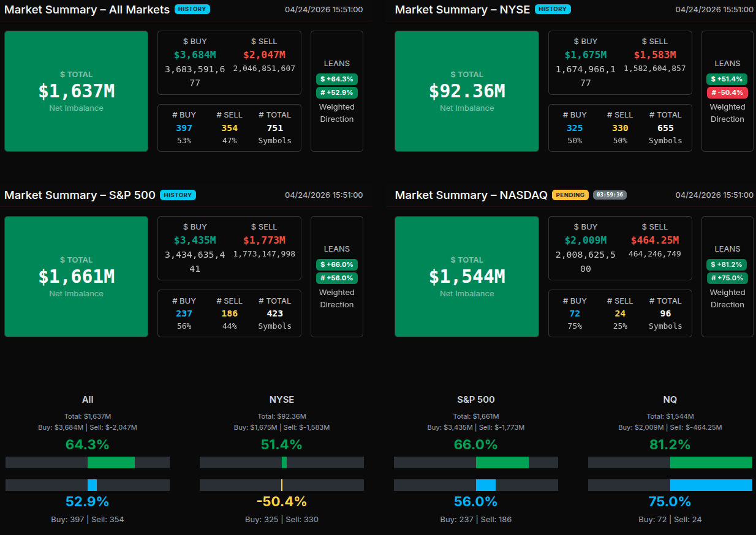Select the NASDAQ $1,544M Net Imbalance tile
Image resolution: width=756 pixels, height=535 pixels.
(x=466, y=277)
